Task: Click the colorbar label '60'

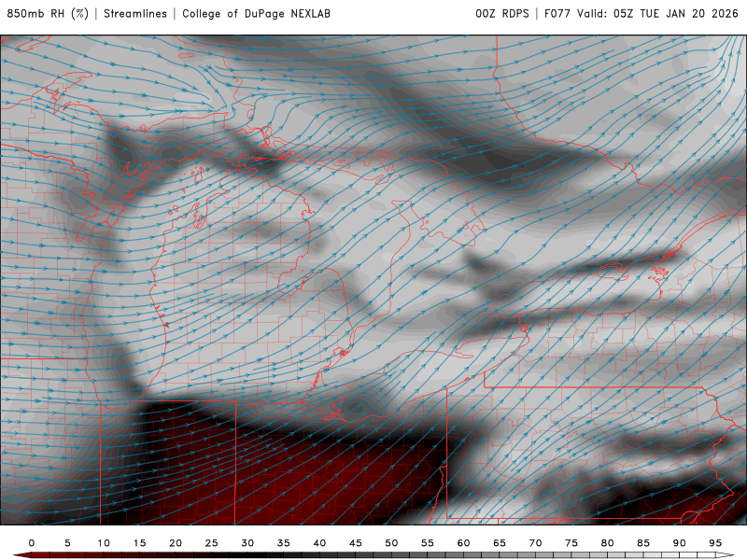Action: click(463, 543)
